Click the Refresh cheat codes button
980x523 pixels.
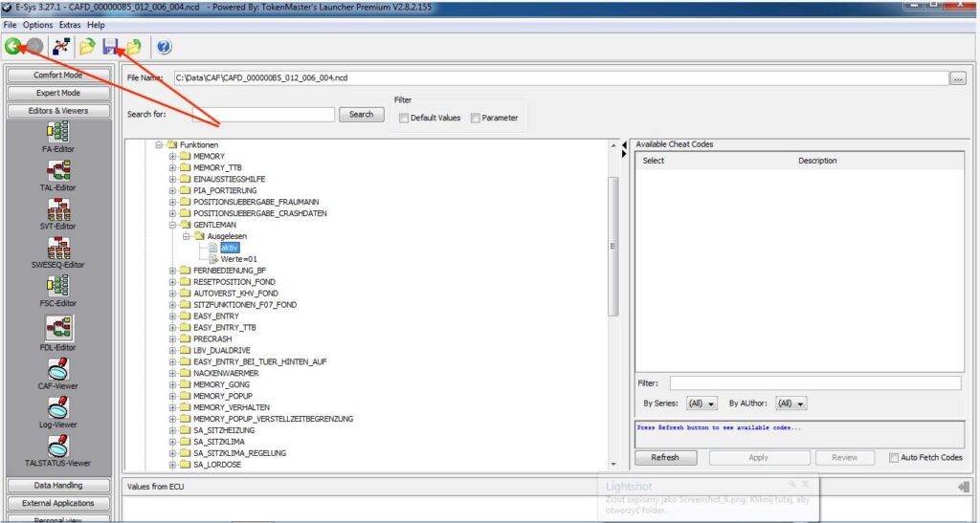665,457
